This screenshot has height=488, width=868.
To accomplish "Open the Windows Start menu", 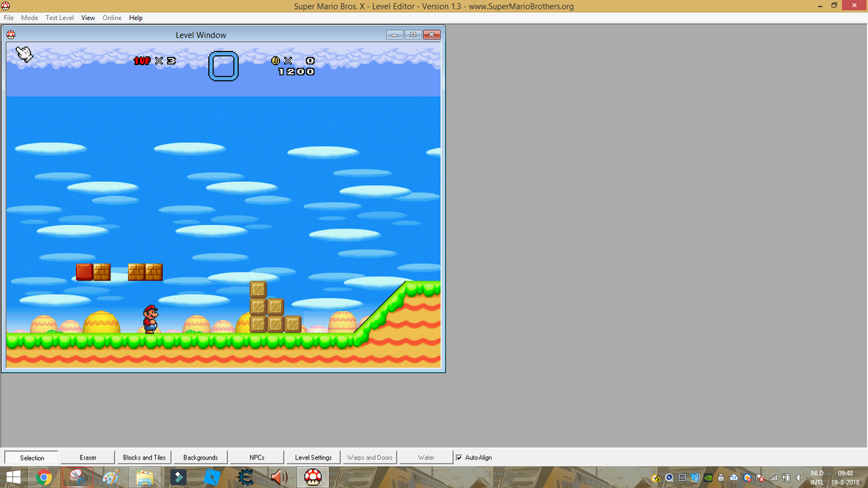I will [13, 478].
